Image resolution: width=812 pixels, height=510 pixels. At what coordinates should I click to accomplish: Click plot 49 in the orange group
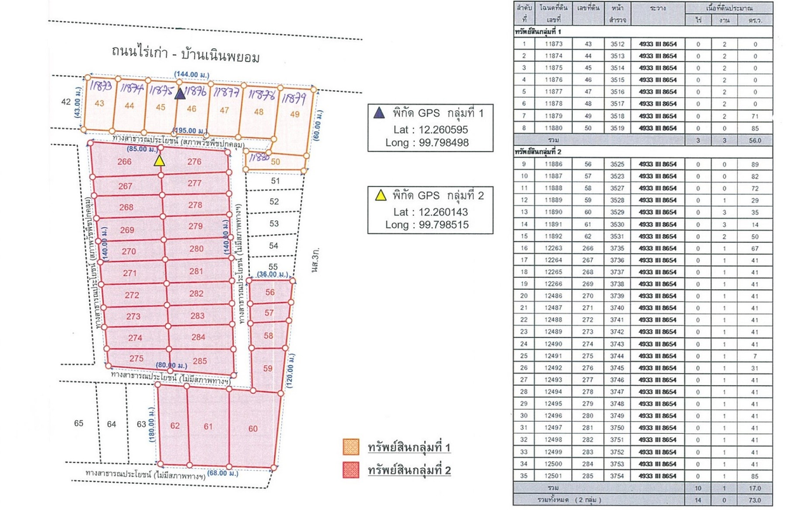[293, 114]
